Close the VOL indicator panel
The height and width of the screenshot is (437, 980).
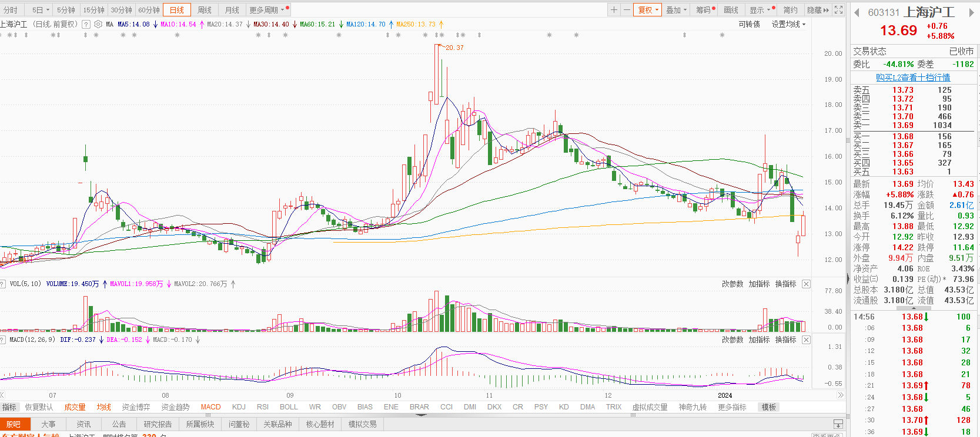tap(806, 284)
